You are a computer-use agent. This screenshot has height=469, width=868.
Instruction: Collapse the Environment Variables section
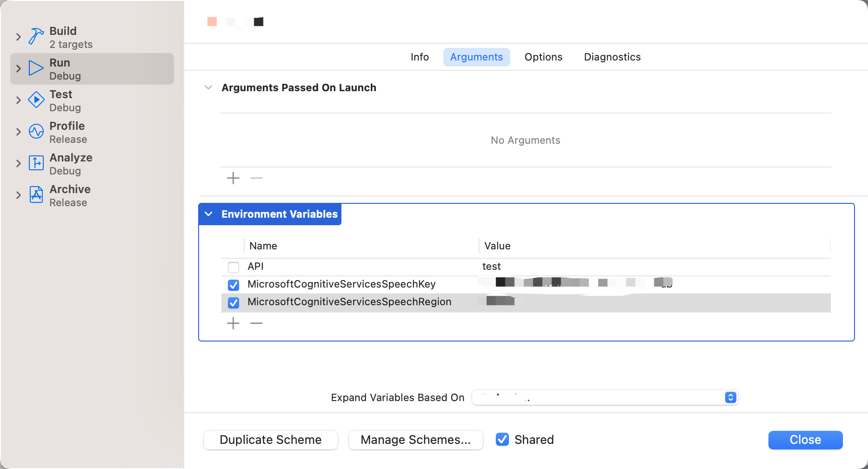pos(209,214)
